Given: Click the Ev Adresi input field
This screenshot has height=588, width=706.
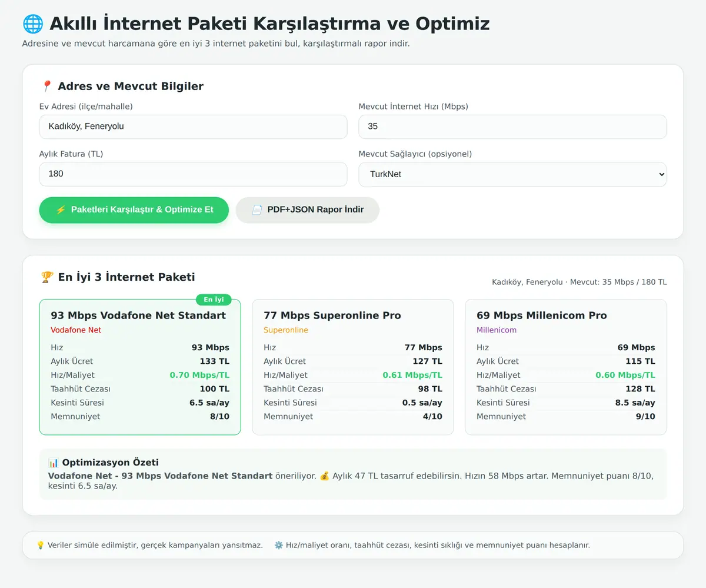Looking at the screenshot, I should pyautogui.click(x=193, y=127).
